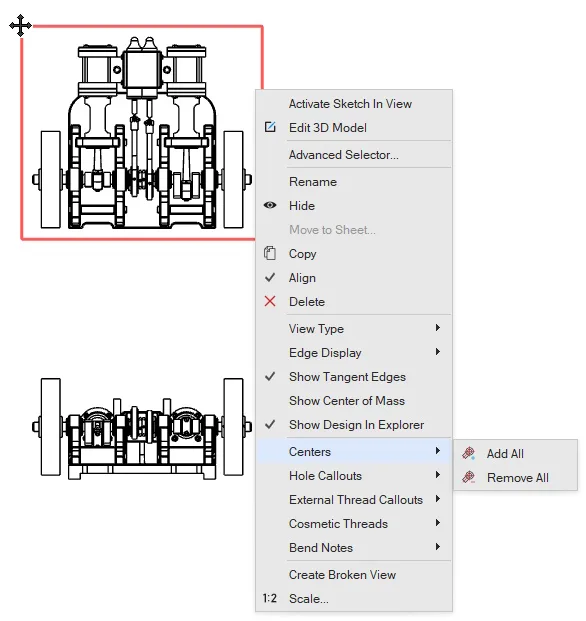Click the Edit 3D Model pencil icon
Screen dimensions: 586x621
[270, 127]
